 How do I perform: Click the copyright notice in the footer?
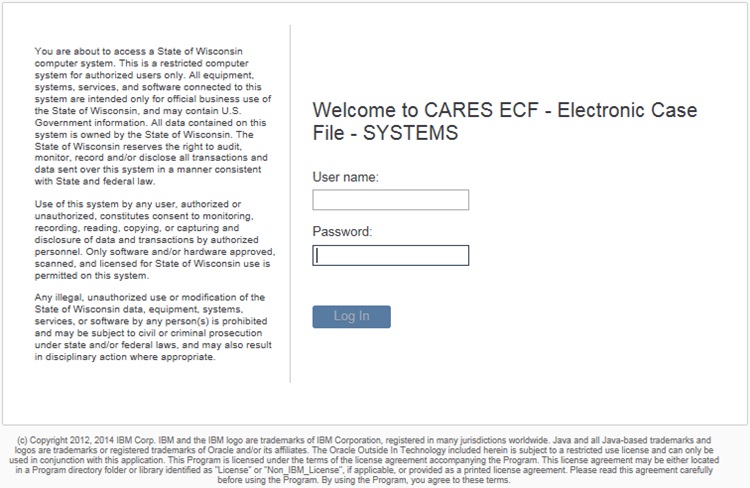(374, 459)
